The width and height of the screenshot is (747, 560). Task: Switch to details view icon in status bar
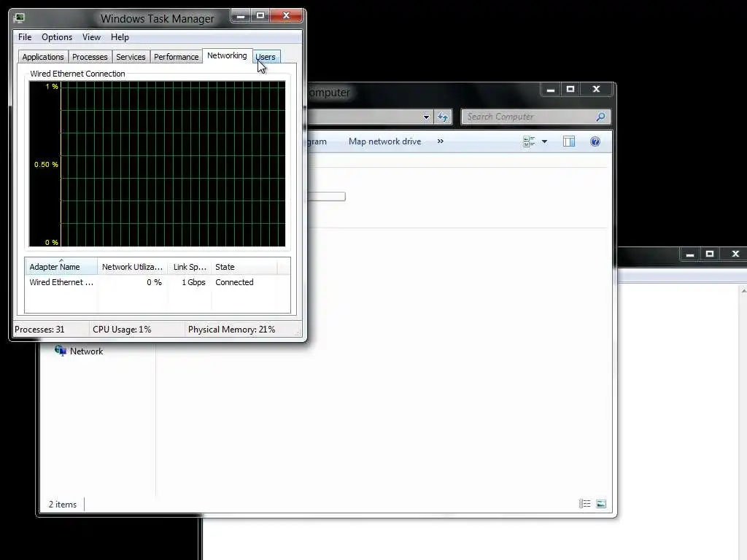(x=584, y=504)
